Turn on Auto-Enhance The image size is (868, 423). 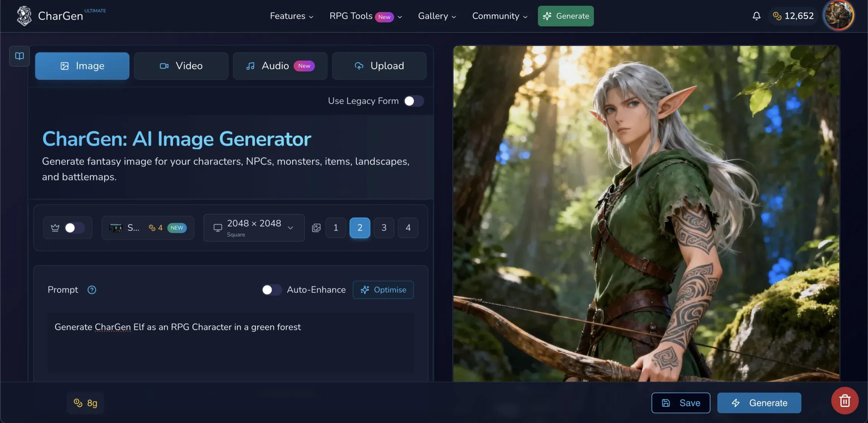click(x=272, y=290)
